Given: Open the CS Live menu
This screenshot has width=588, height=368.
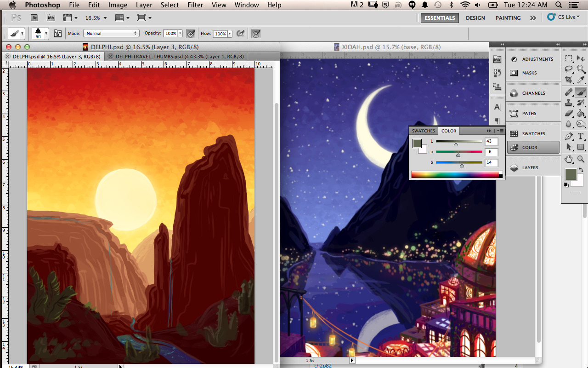Looking at the screenshot, I should [564, 17].
